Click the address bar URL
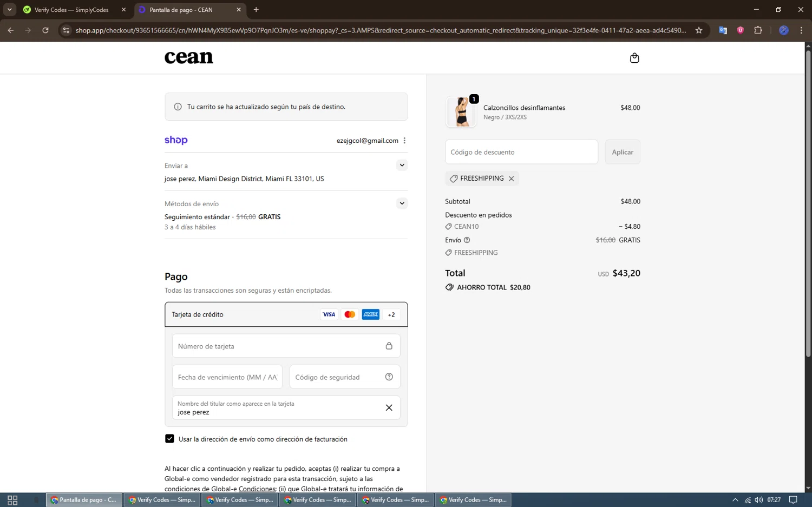 tap(381, 30)
